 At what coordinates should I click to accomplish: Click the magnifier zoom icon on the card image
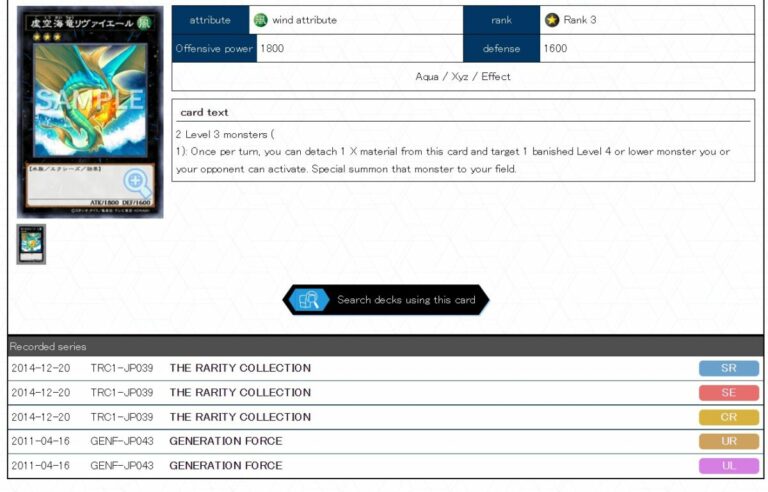click(137, 182)
